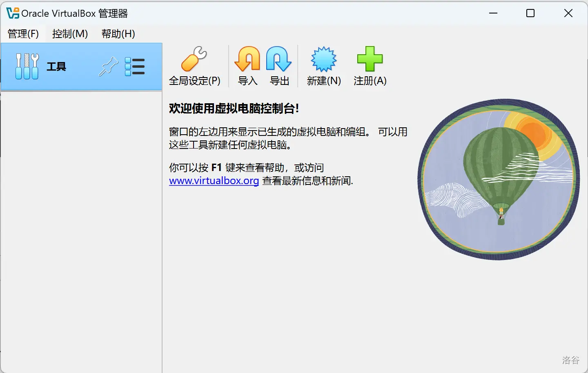The image size is (588, 373).
Task: Open the 帮助(H) menu
Action: click(x=118, y=34)
